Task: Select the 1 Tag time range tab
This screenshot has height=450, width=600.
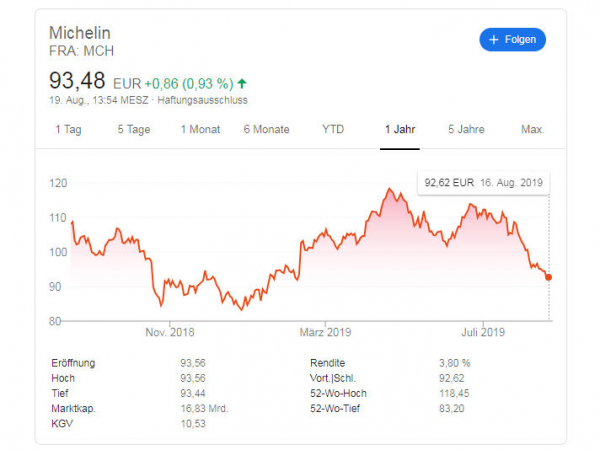Action: [68, 129]
